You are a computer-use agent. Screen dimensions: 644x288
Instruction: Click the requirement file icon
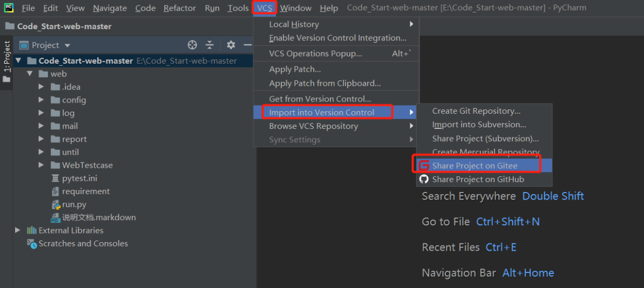click(56, 191)
